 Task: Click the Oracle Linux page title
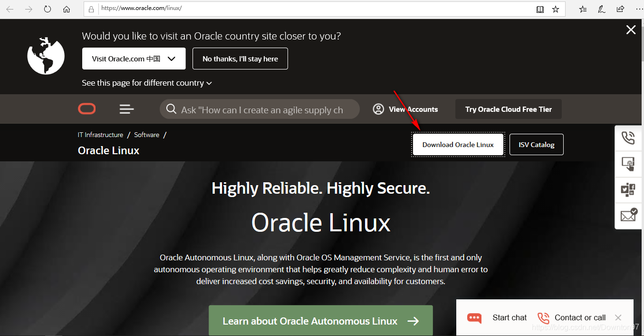coord(108,150)
